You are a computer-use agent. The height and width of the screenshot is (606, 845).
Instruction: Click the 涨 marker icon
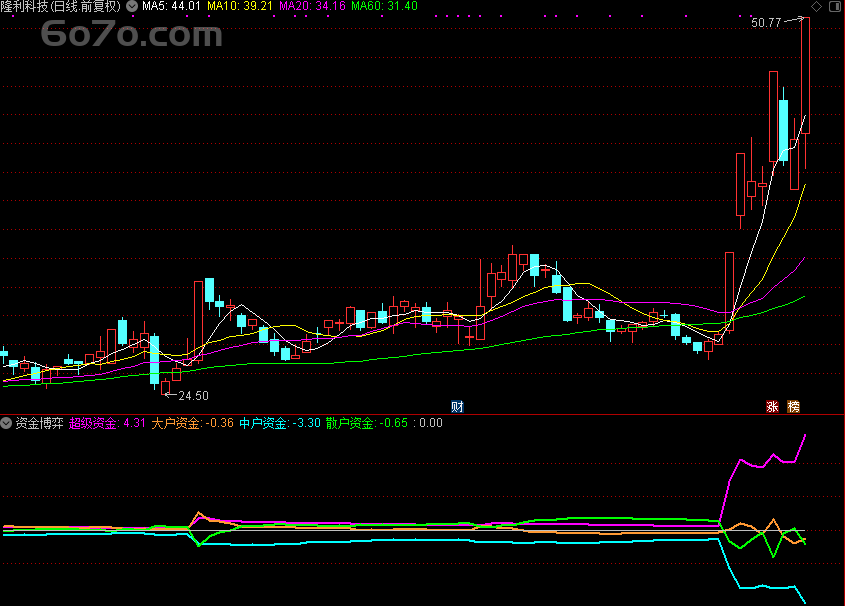click(772, 407)
